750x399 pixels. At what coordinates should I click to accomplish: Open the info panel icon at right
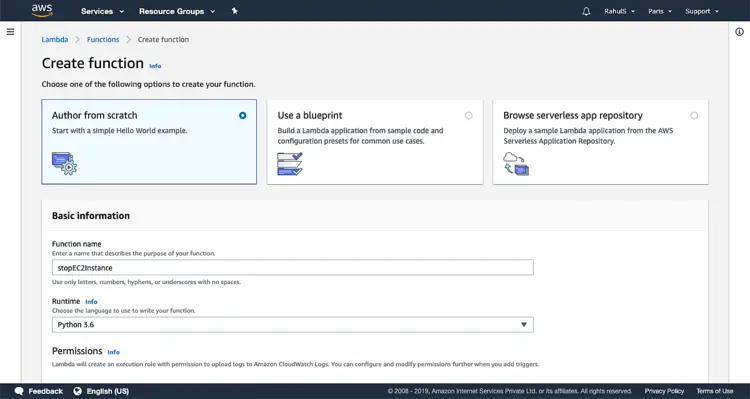tap(739, 32)
